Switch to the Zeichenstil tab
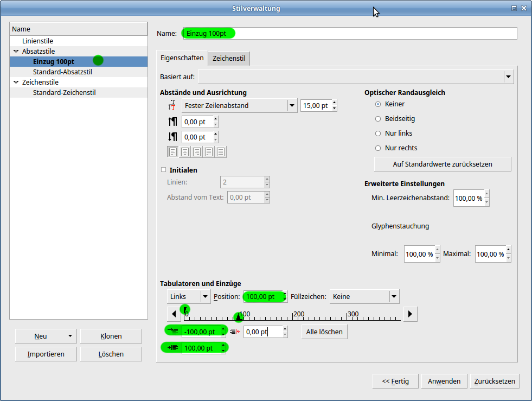The width and height of the screenshot is (532, 401). click(229, 58)
